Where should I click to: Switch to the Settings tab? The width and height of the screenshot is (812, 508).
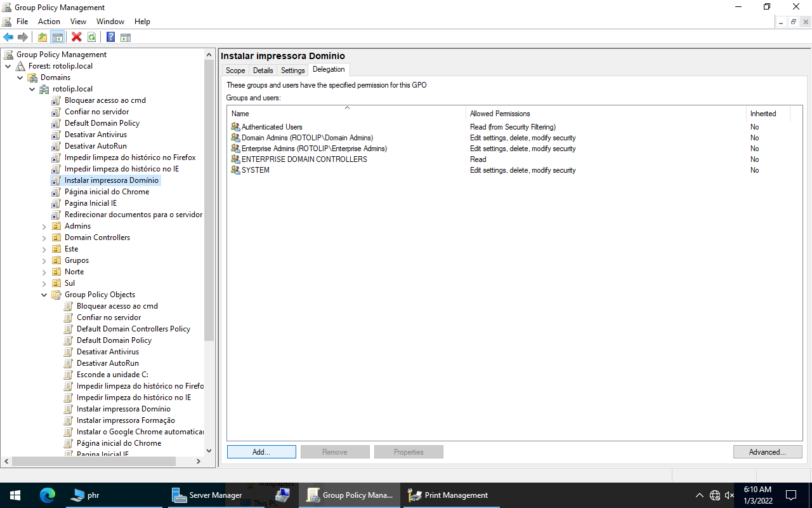coord(292,70)
